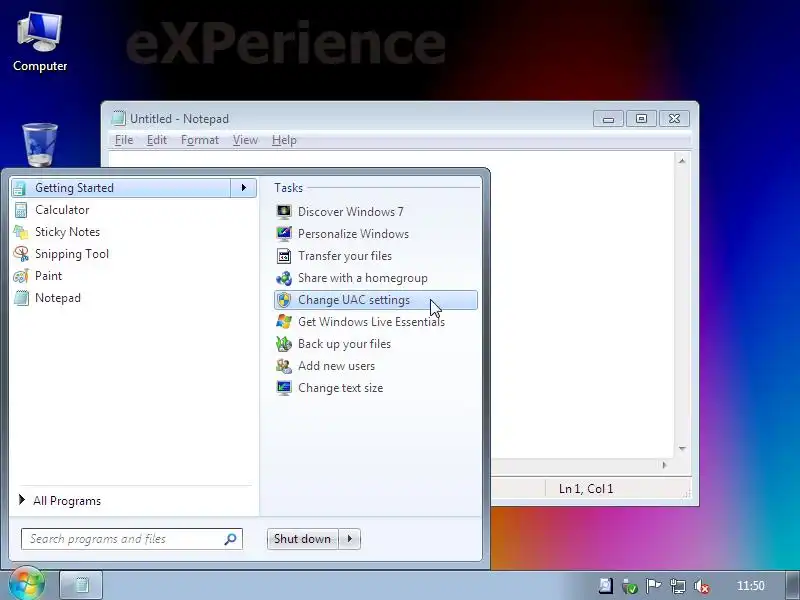Screen dimensions: 800x600
Task: Activate Notepad taskbar button
Action: (81, 585)
